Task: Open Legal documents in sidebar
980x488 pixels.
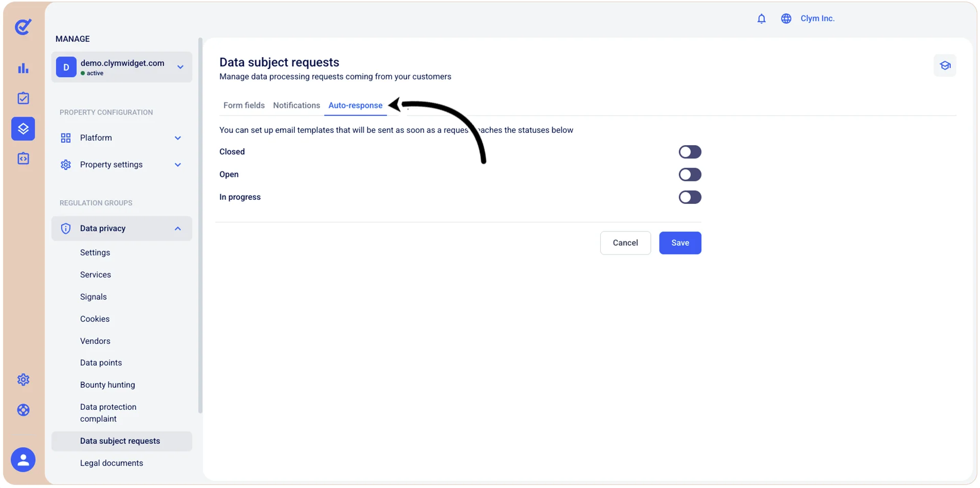Action: pos(111,463)
